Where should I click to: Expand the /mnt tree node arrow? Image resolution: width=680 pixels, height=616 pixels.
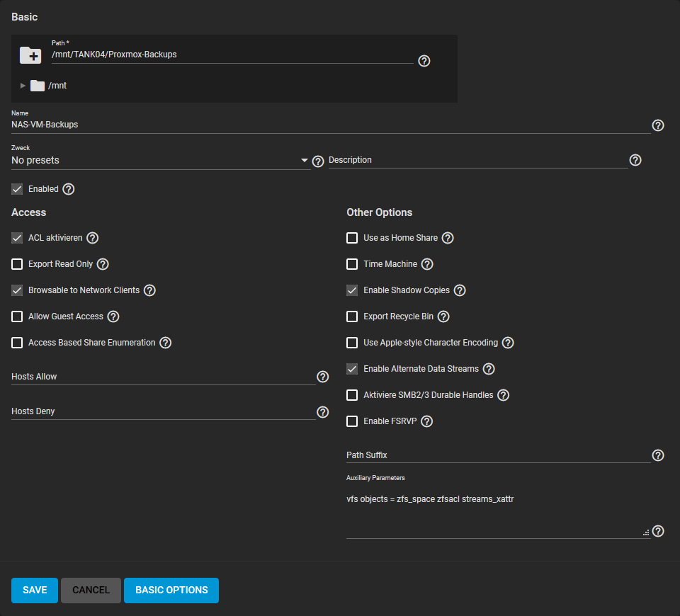(x=23, y=86)
